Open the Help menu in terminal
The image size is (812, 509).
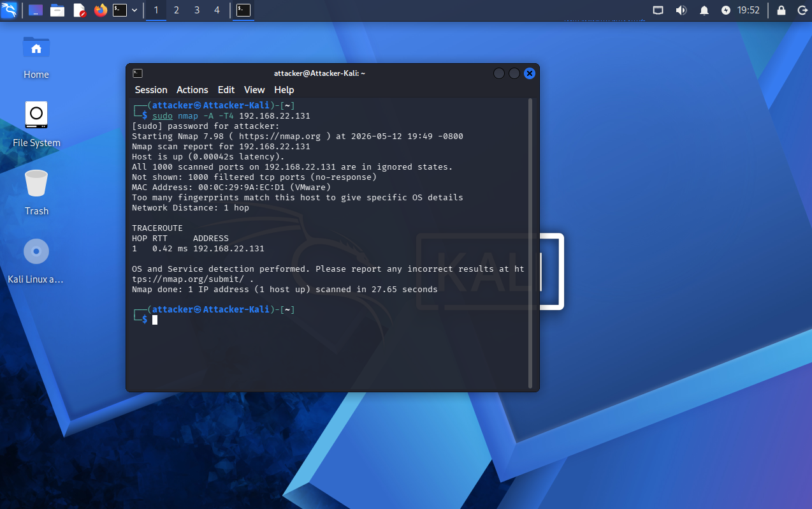click(x=284, y=90)
